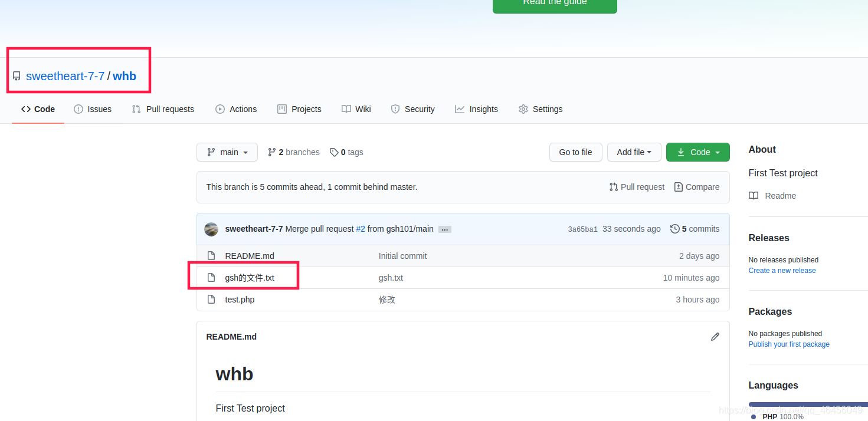View the 2 branches link
Screen dimensions: 868x421
[x=293, y=152]
